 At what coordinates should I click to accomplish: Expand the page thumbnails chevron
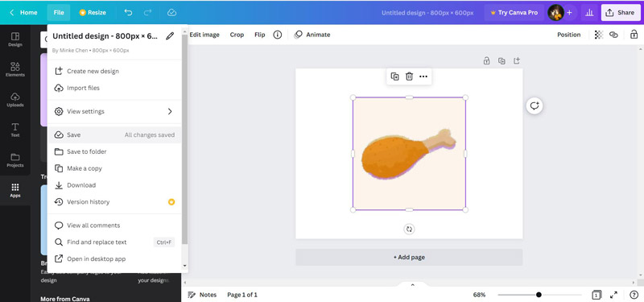coord(413,285)
